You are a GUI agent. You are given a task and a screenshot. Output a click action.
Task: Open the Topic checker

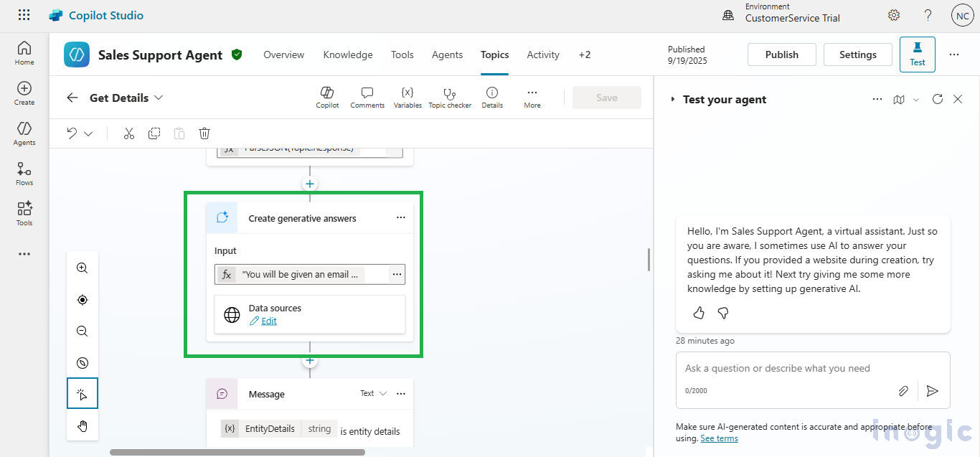(x=450, y=97)
